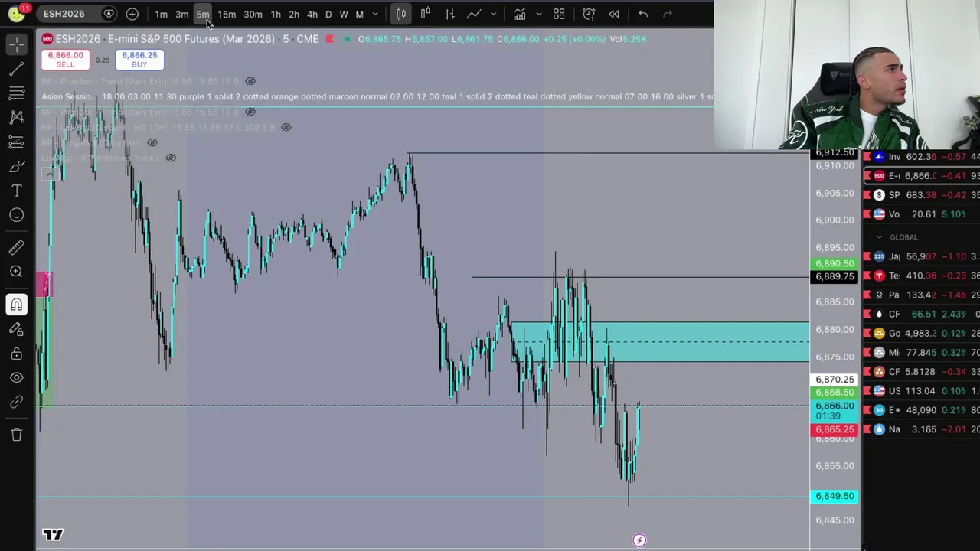This screenshot has width=980, height=551.
Task: Open the Indicators panel
Action: [x=520, y=14]
